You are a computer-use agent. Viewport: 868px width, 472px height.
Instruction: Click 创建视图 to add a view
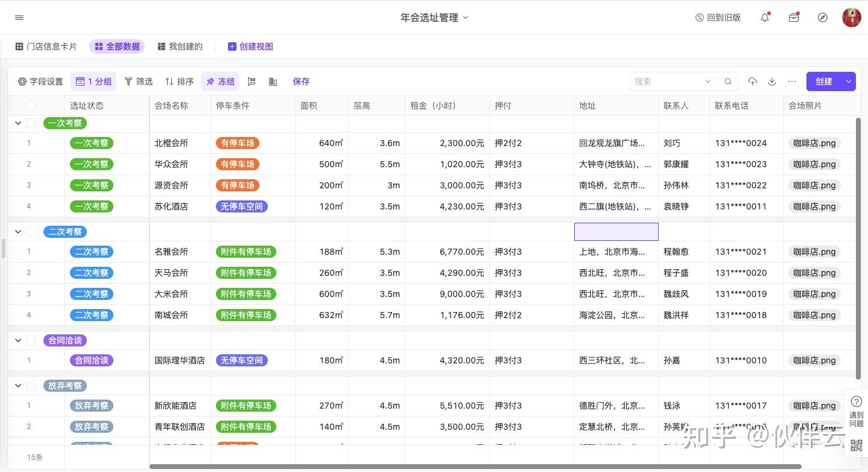point(250,46)
